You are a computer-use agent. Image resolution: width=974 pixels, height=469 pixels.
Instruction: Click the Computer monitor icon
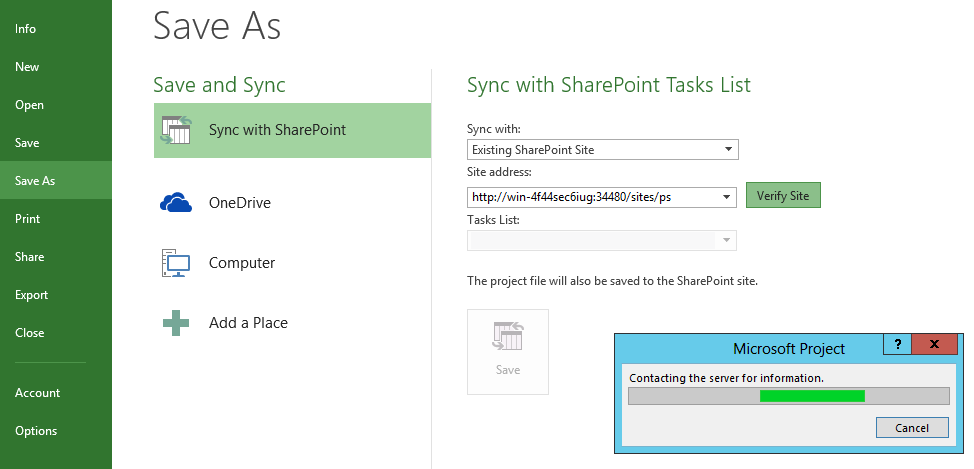point(176,263)
